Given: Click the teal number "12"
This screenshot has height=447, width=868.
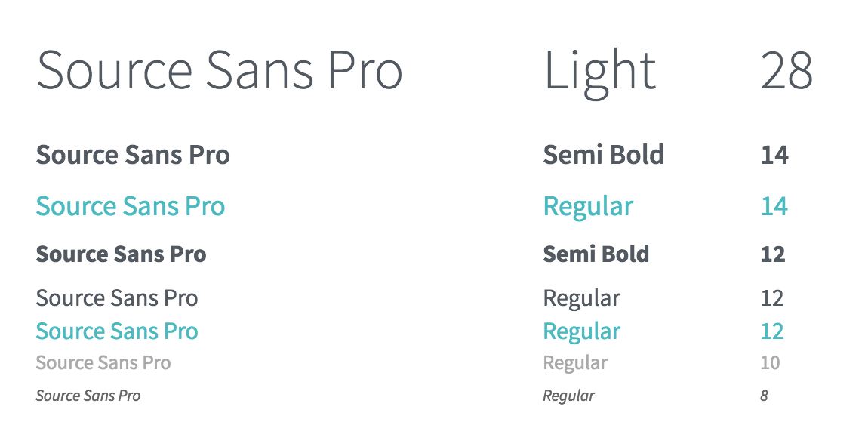Looking at the screenshot, I should pyautogui.click(x=772, y=331).
